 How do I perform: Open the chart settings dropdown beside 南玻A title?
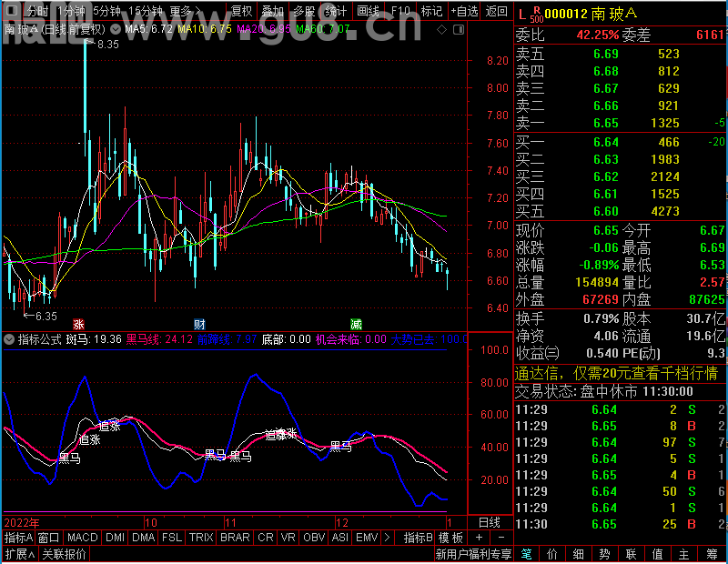[x=116, y=30]
